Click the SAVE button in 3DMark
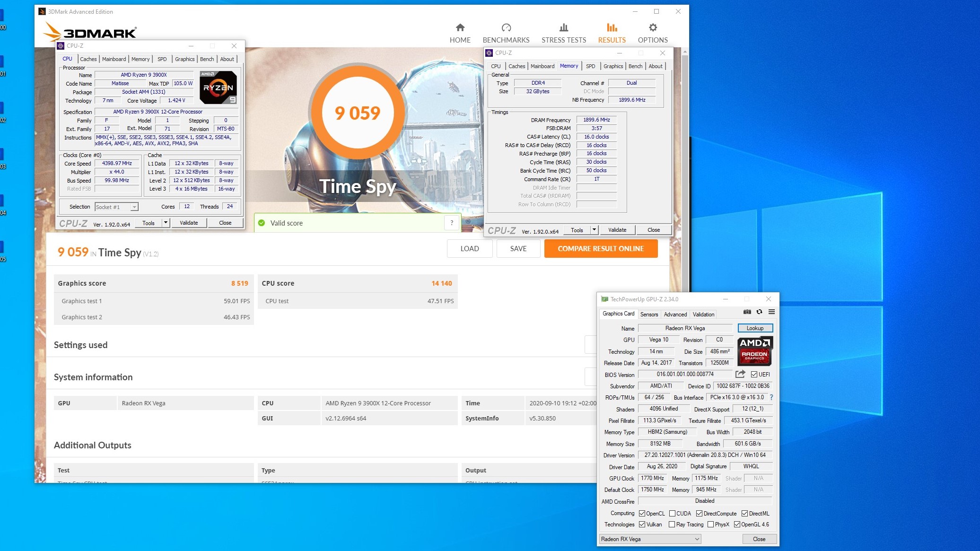This screenshot has height=551, width=980. pyautogui.click(x=518, y=249)
